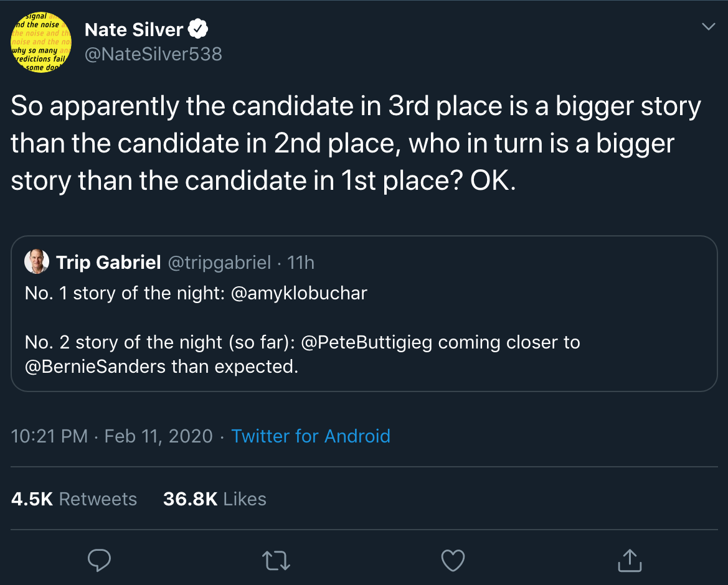Click Trip Gabriel's small avatar
Viewport: 728px width, 585px height.
click(37, 262)
